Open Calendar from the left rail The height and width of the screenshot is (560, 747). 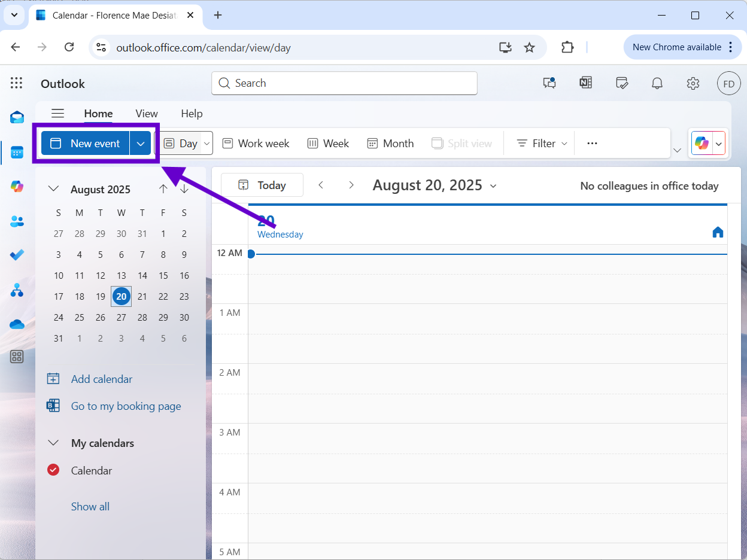point(17,153)
